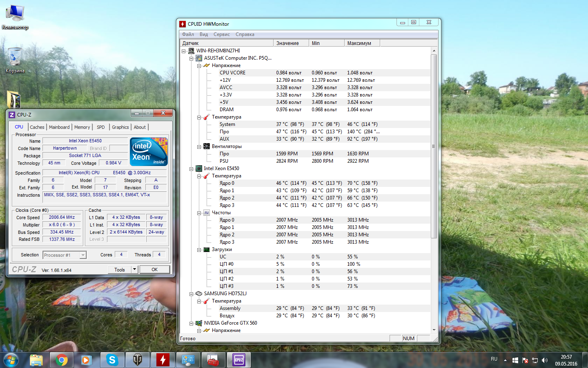Click the Min column header
The width and height of the screenshot is (588, 368).
point(327,43)
